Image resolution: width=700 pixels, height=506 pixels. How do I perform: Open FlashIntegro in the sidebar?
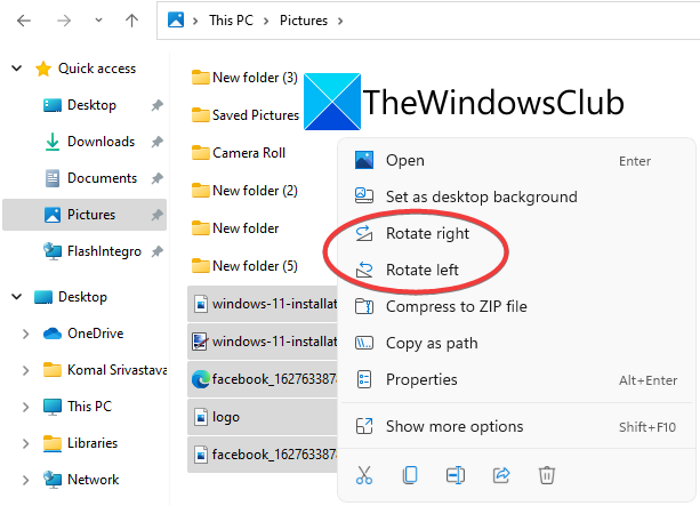[x=104, y=251]
